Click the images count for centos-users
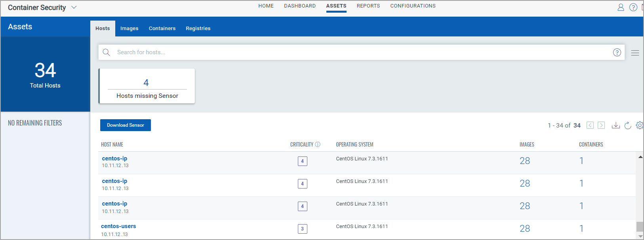The image size is (644, 240). pos(525,229)
